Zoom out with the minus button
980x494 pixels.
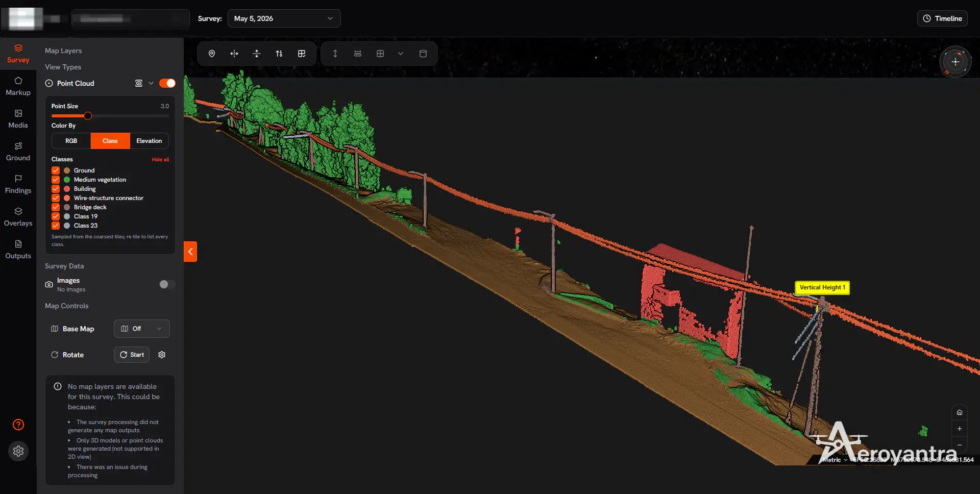point(960,445)
